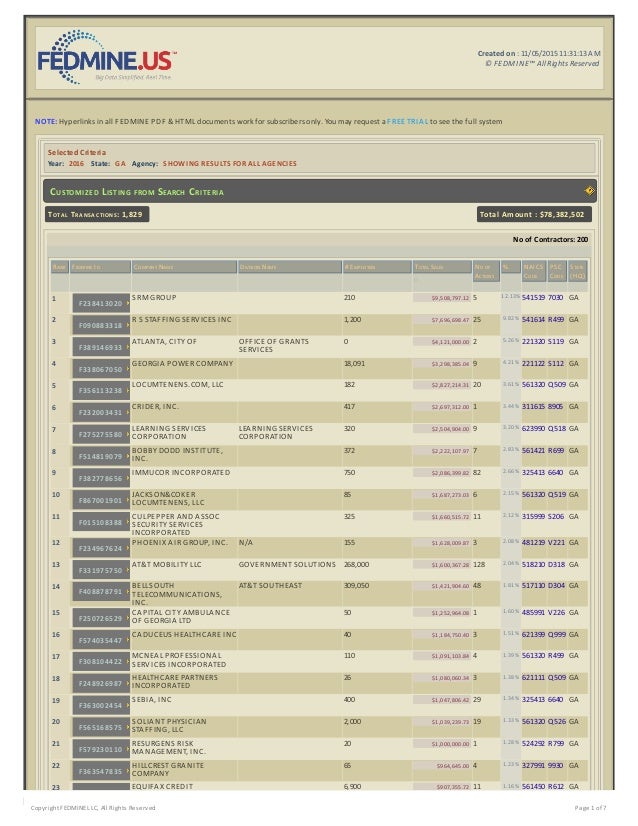Open PSC code Q999 link
Viewport: 638px width, 826px height.
[x=557, y=635]
